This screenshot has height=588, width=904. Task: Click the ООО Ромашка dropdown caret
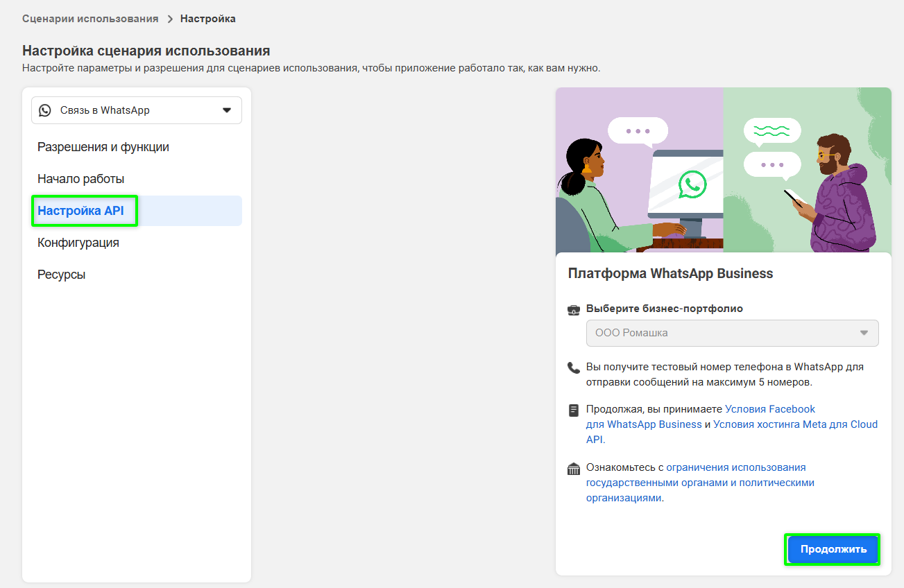[x=864, y=333]
